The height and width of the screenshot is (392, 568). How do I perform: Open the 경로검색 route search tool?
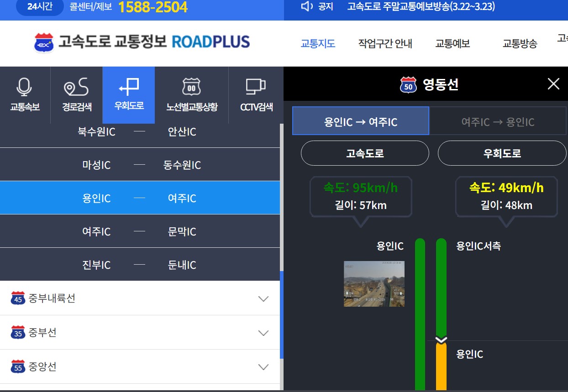point(76,95)
